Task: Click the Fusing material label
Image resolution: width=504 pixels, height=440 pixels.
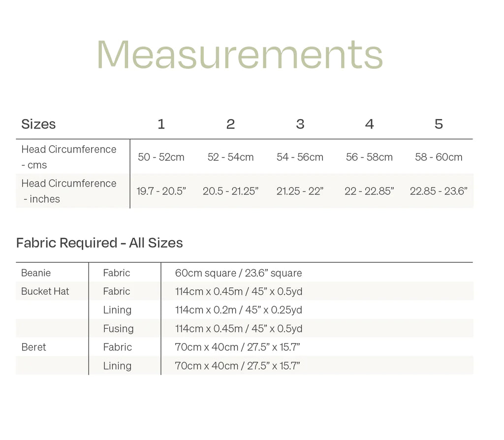Action: click(118, 329)
